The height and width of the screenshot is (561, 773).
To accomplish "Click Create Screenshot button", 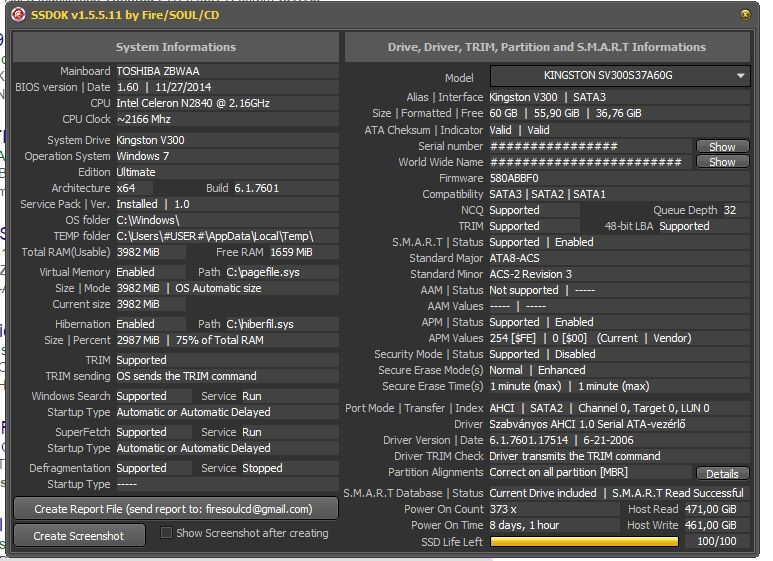I will [79, 535].
